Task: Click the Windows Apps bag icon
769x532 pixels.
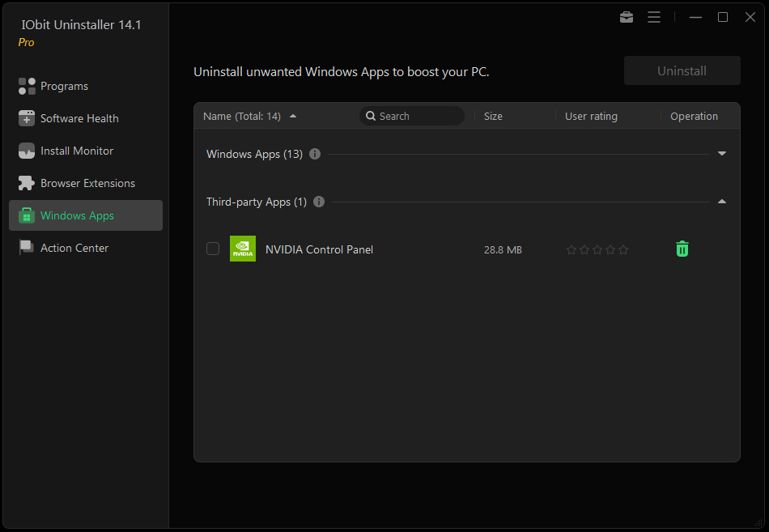Action: (27, 215)
